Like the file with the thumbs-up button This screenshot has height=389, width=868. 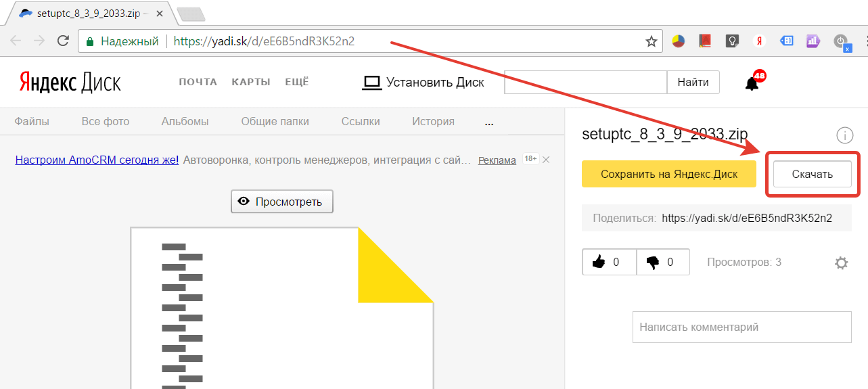click(x=609, y=262)
